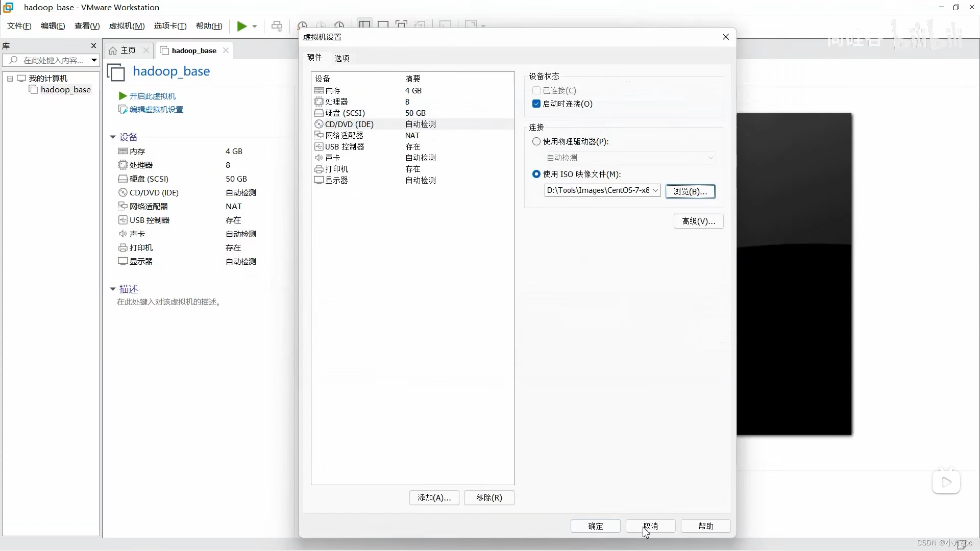Click the pencil icon of 编辑虚拟机设置
Image resolution: width=980 pixels, height=551 pixels.
point(122,109)
